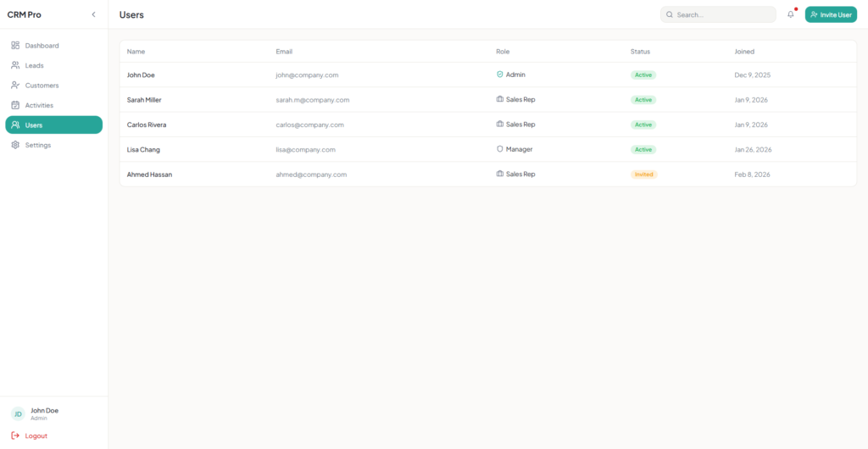
Task: Click the briefcase icon in Sarah Miller's row
Action: pos(500,99)
